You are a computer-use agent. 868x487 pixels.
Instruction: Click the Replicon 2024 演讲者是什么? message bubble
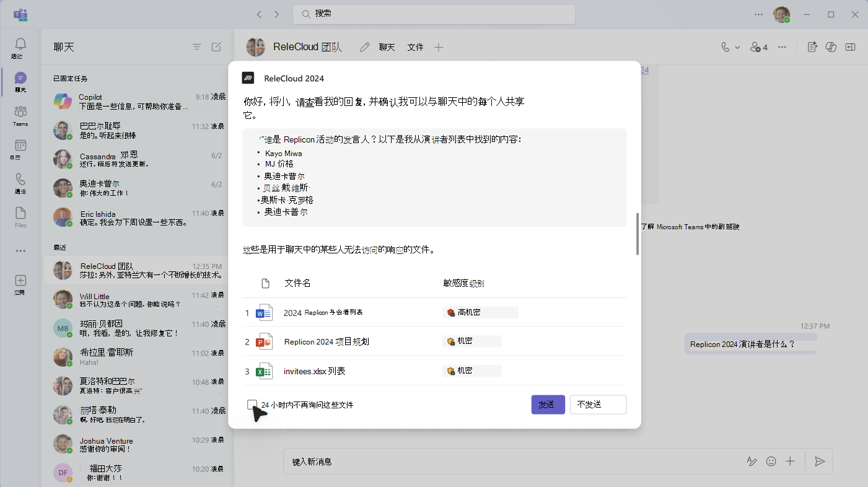point(750,344)
